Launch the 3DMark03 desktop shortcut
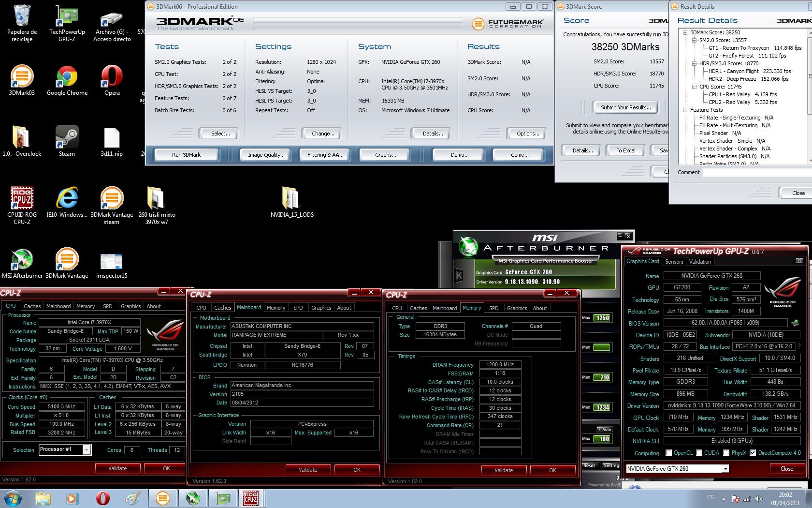The image size is (812, 508). (22, 80)
